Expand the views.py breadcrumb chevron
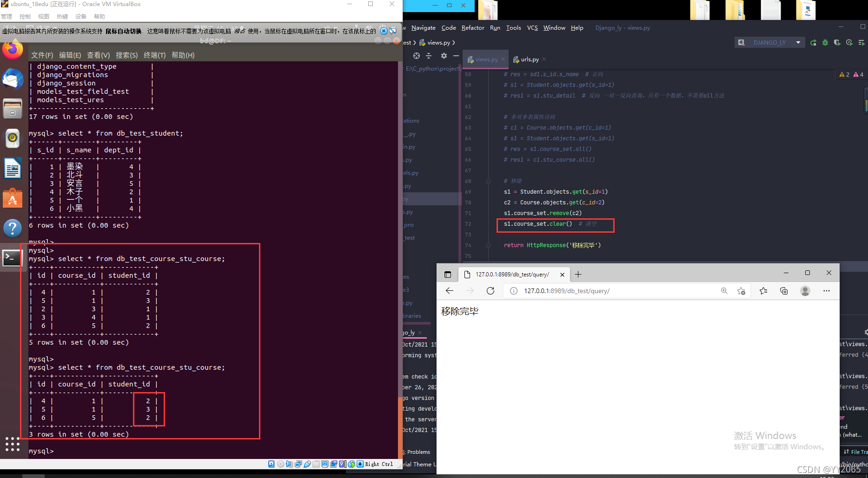This screenshot has height=478, width=868. [454, 43]
